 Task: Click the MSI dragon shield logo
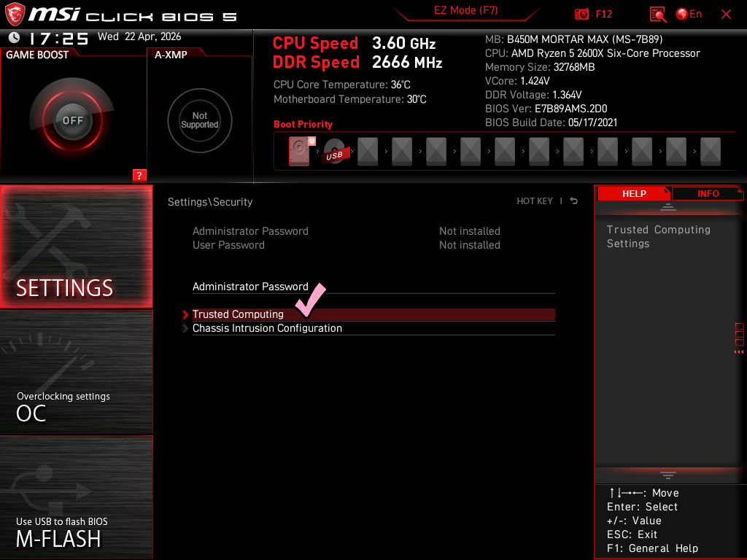(x=15, y=15)
